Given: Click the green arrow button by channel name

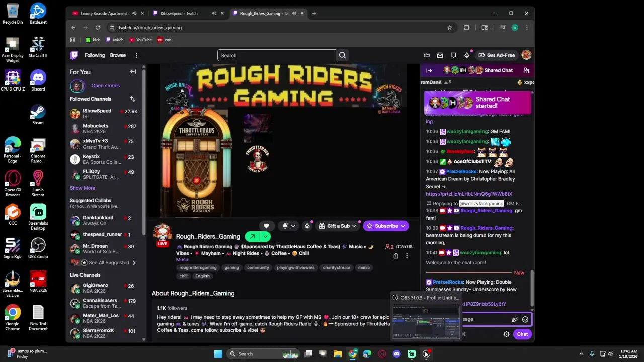Looking at the screenshot, I should click(252, 236).
